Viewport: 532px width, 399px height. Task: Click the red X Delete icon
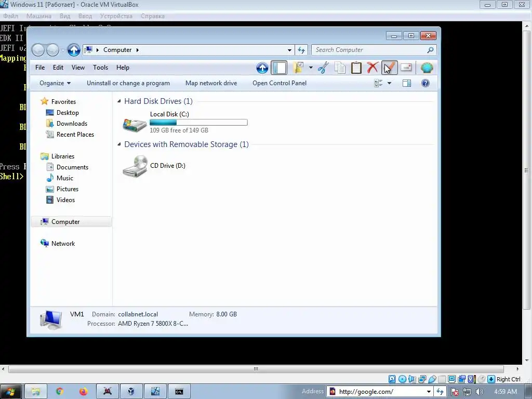coord(372,68)
